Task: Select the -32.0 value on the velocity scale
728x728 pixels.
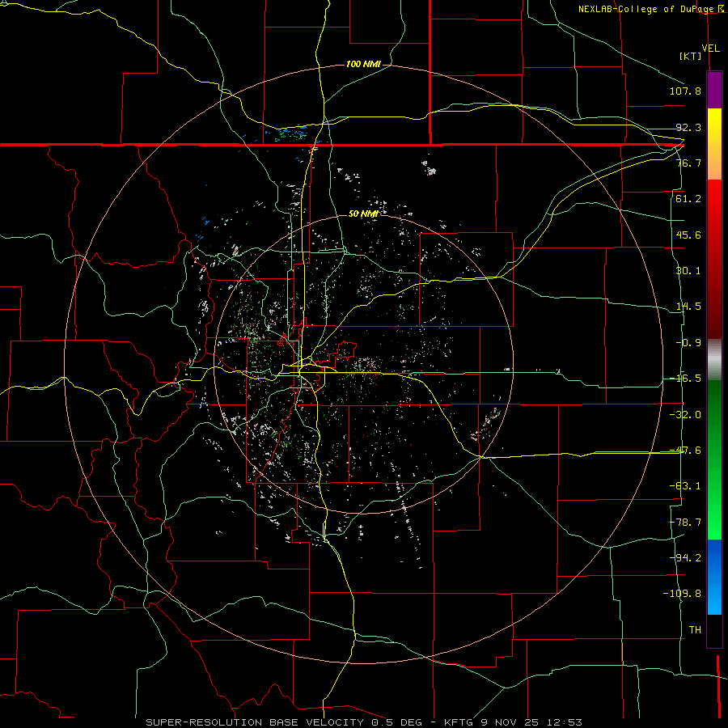Action: coord(685,415)
